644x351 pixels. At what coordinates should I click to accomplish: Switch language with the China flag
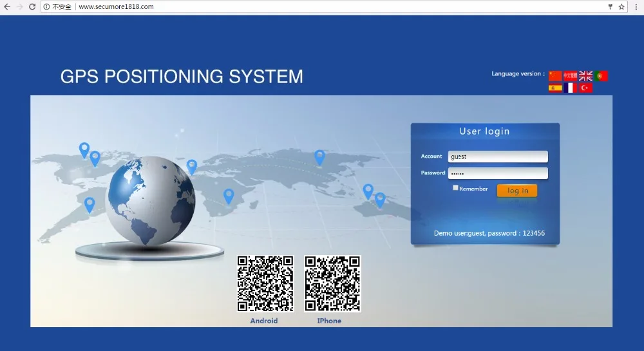pyautogui.click(x=555, y=76)
